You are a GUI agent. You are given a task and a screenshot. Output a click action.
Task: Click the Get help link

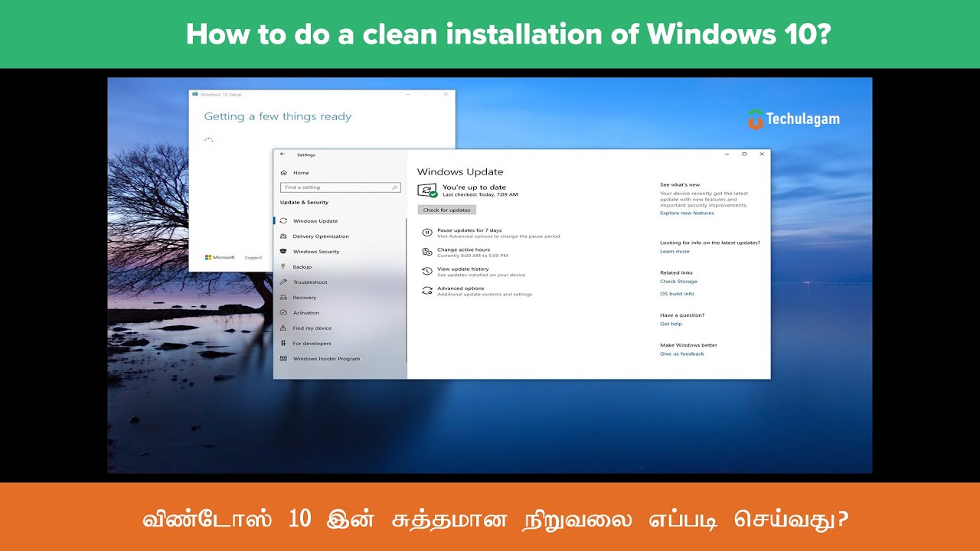(x=671, y=324)
